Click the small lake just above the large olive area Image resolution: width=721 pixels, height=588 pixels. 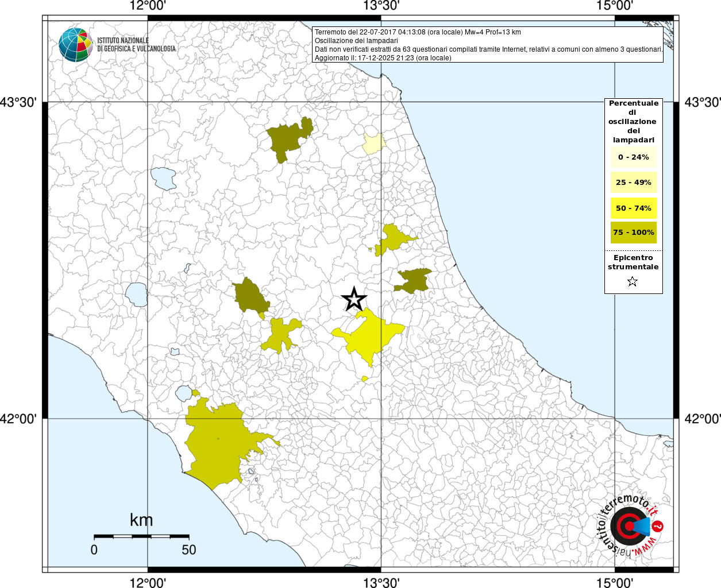click(x=184, y=393)
